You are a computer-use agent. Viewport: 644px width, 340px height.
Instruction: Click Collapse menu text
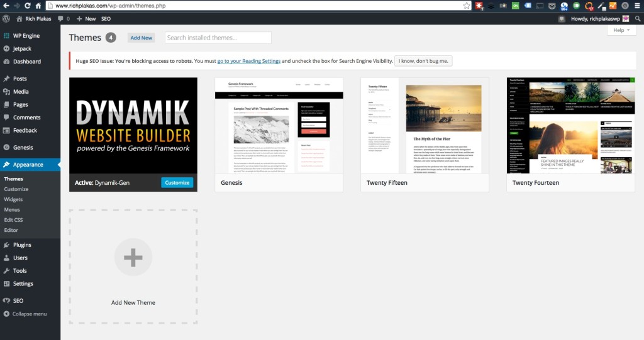click(x=30, y=314)
